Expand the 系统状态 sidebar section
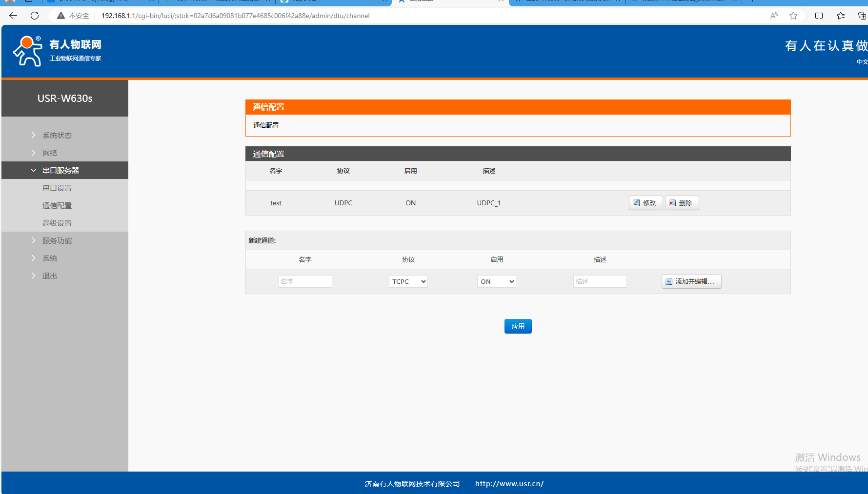This screenshot has width=868, height=494. click(57, 135)
